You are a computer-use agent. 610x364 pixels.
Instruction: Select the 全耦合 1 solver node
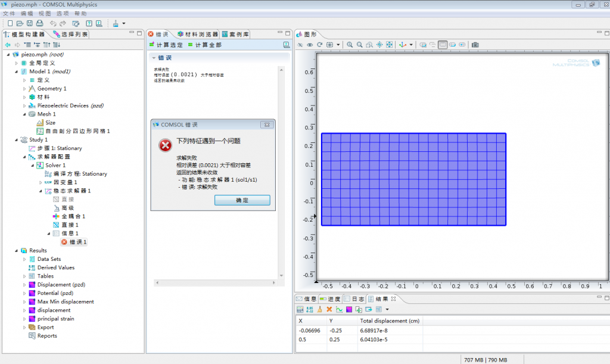69,216
